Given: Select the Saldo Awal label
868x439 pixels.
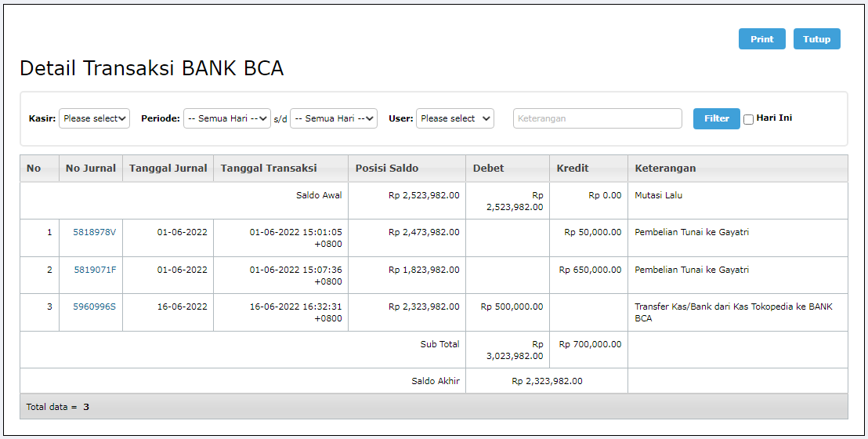Looking at the screenshot, I should pos(319,195).
